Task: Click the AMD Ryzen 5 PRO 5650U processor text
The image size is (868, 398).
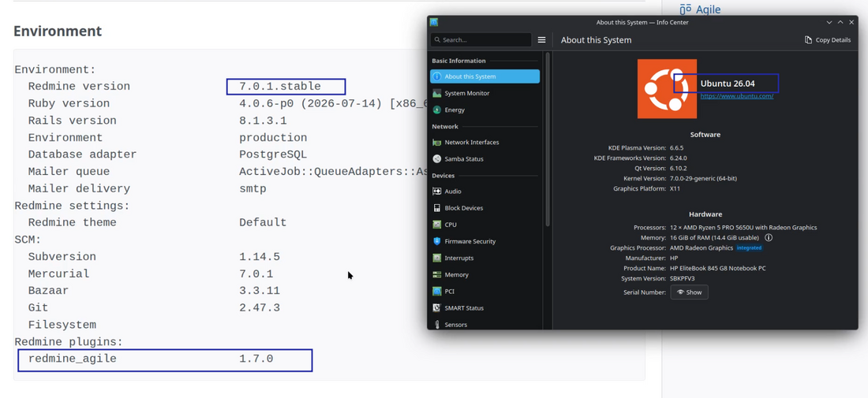Action: (x=743, y=227)
